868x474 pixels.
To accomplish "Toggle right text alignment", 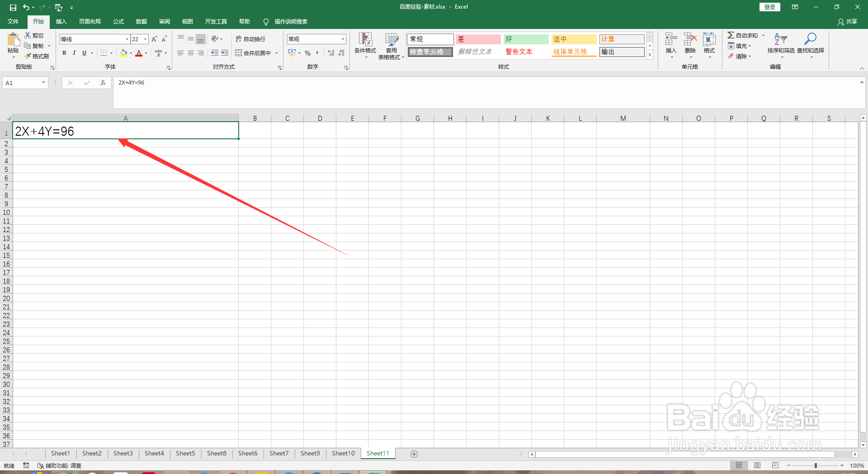I will [x=201, y=53].
